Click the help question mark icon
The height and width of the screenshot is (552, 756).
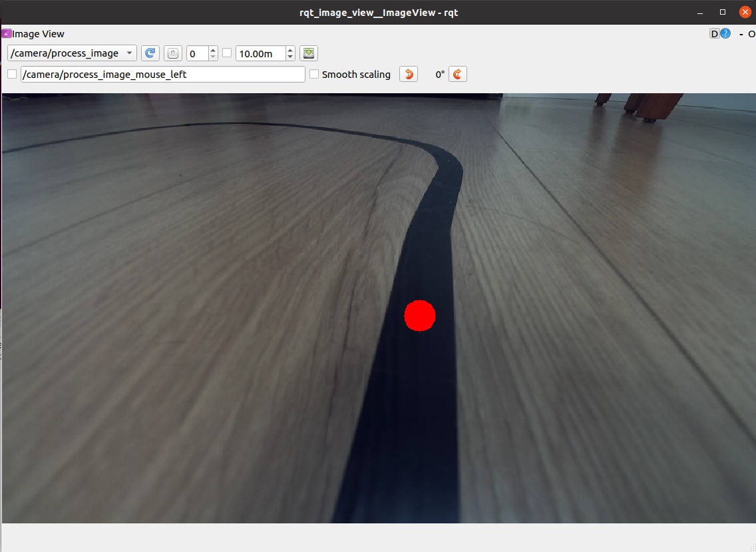click(725, 34)
